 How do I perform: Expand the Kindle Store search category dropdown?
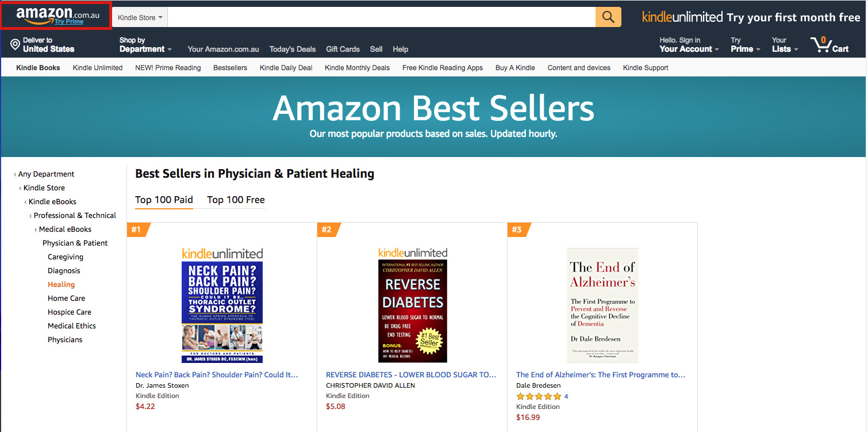pyautogui.click(x=140, y=17)
